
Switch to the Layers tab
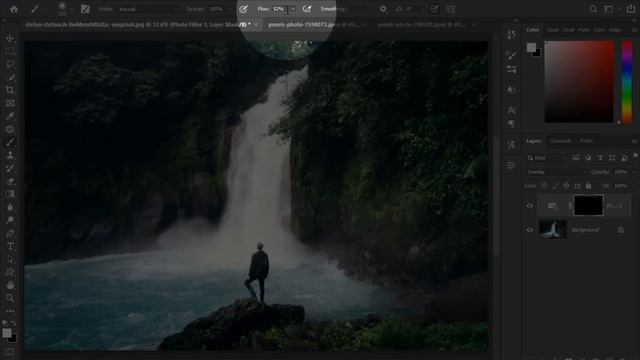click(533, 141)
